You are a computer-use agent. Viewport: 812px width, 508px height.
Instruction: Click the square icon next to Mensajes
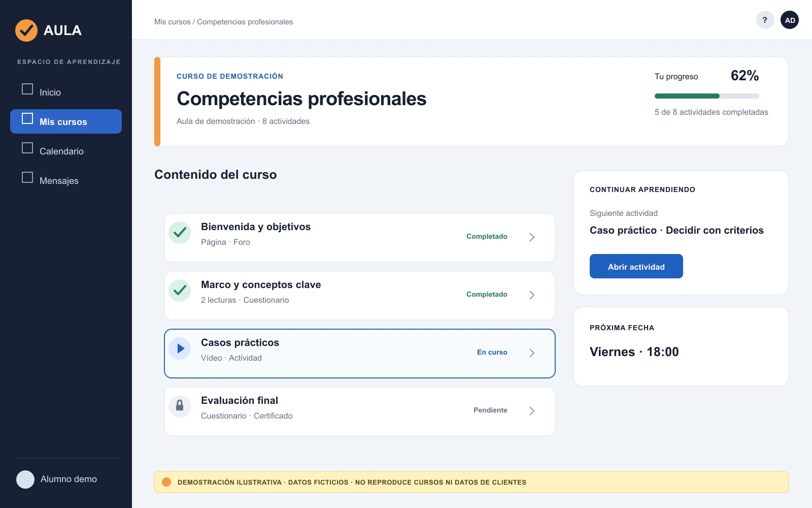27,177
